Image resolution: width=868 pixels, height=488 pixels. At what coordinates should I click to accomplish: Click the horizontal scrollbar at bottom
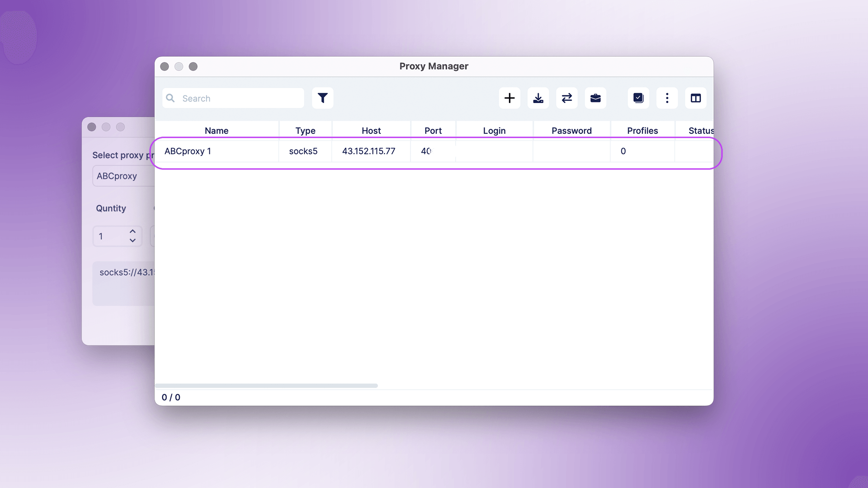pos(266,386)
